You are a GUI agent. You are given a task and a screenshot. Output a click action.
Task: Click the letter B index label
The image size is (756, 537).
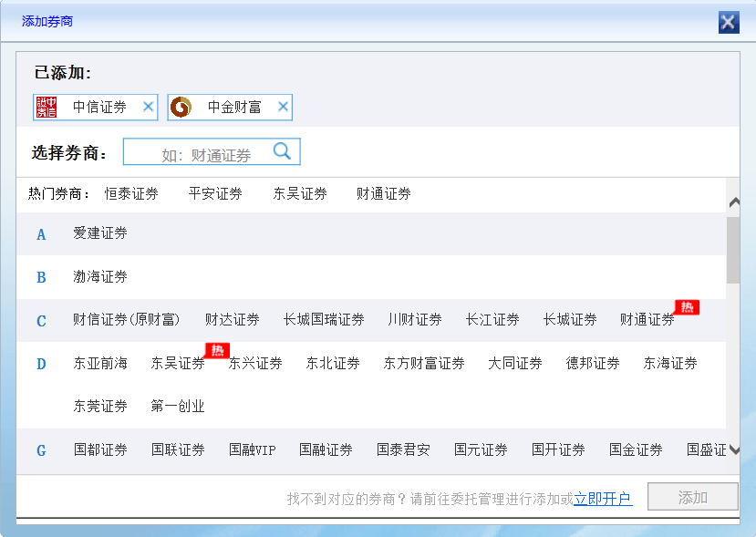click(41, 278)
